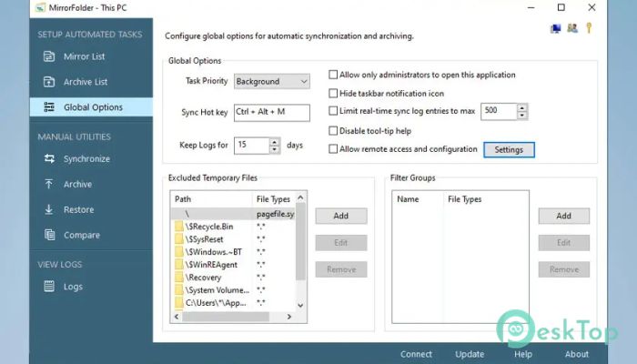The width and height of the screenshot is (637, 364).
Task: Click the key license icon
Action: pyautogui.click(x=589, y=28)
